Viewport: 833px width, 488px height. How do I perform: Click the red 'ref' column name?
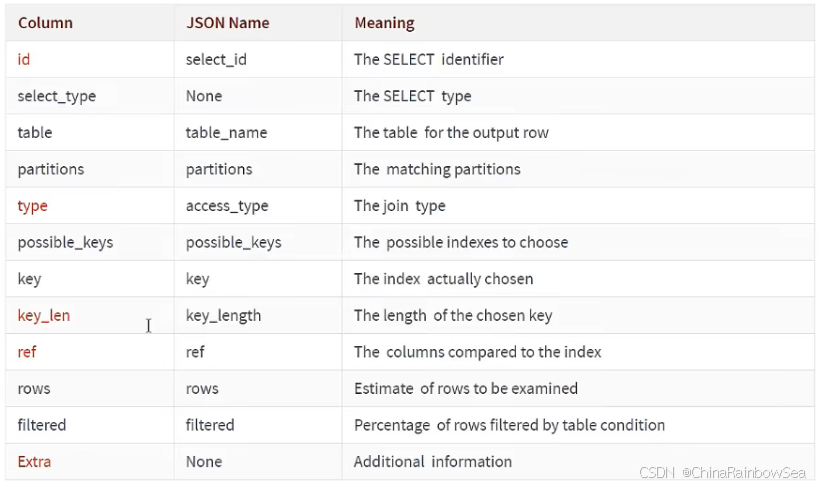coord(27,352)
